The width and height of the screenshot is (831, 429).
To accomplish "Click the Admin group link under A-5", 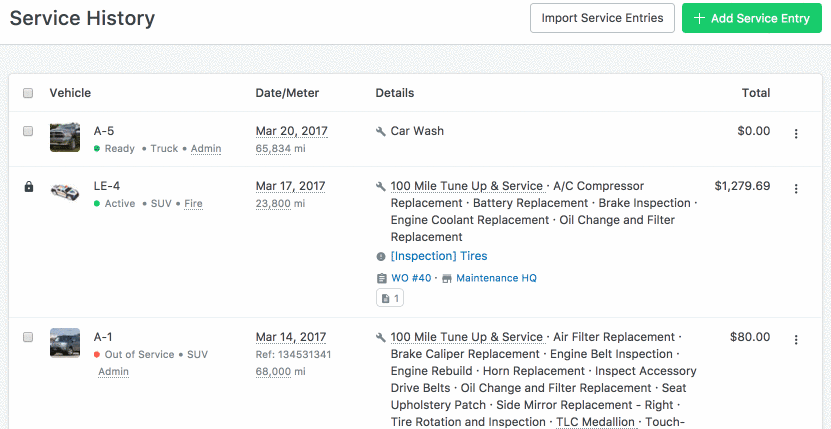I will (x=206, y=148).
